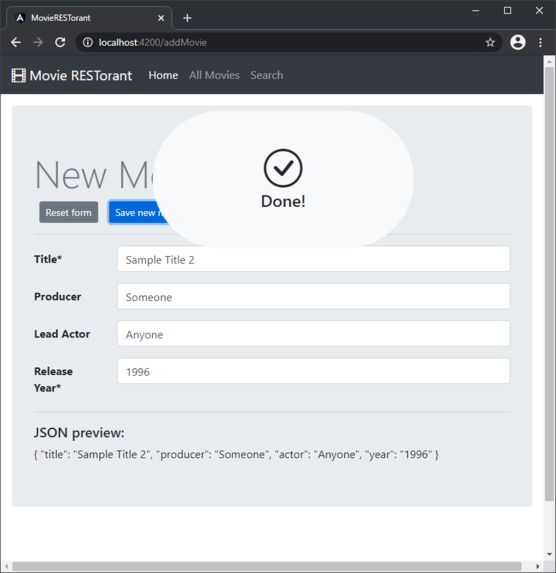Go back with the browser back arrow
This screenshot has width=556, height=573.
(x=16, y=42)
